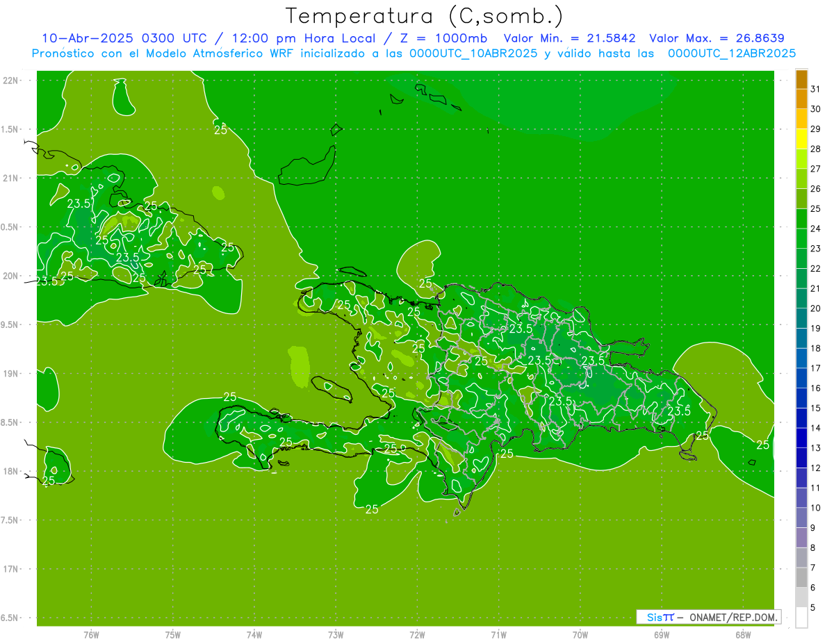834x644 pixels.
Task: Select the gray legend swatch between 6 and 7
Action: [x=801, y=578]
